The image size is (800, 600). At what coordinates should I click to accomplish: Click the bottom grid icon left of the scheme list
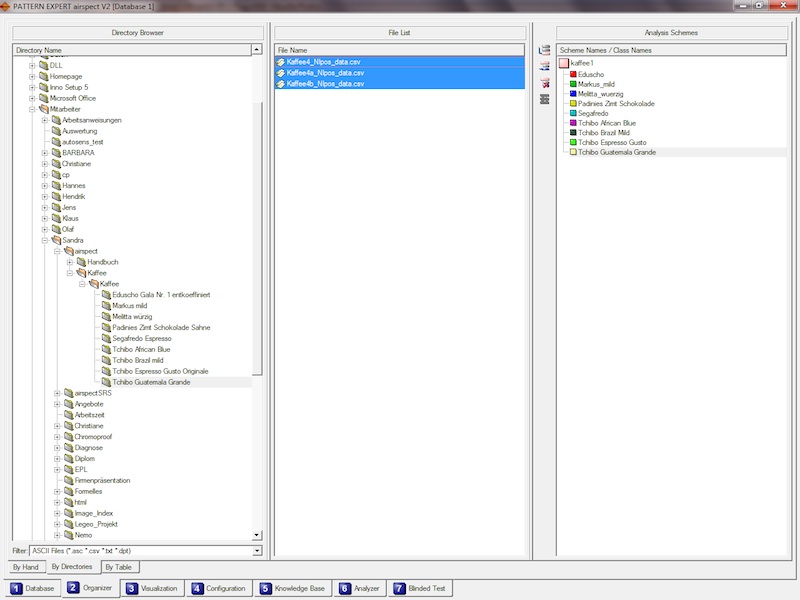point(545,99)
